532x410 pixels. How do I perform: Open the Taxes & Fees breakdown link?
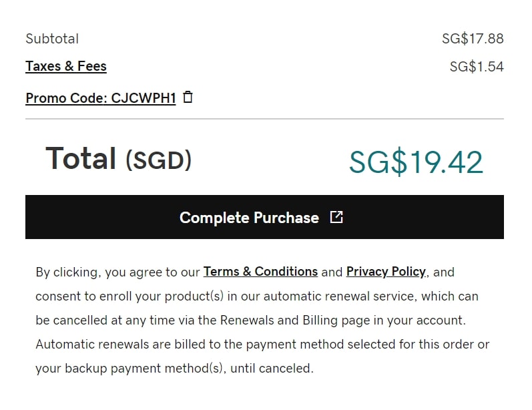point(66,66)
